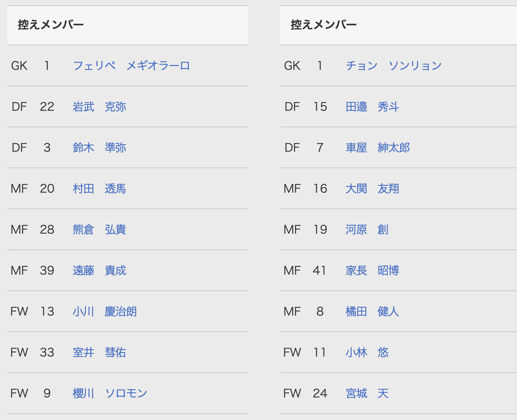Open 田邉 秀斗 player link
The height and width of the screenshot is (420, 517).
point(372,106)
